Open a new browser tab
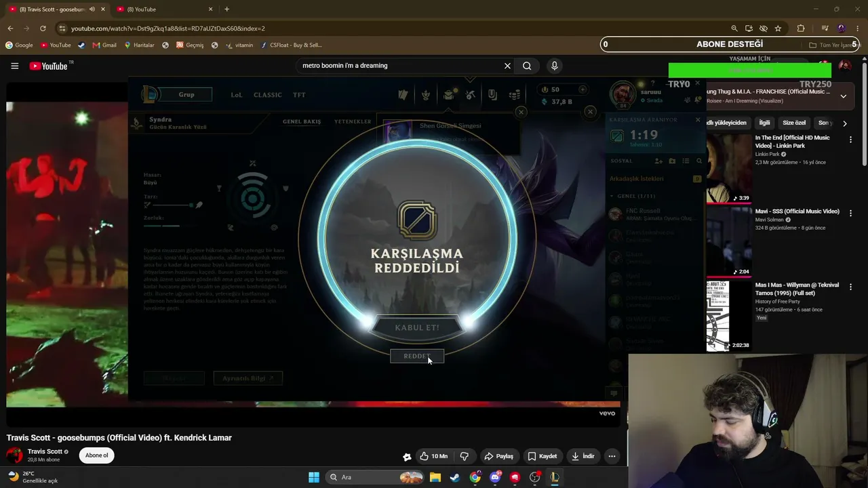Screen dimensions: 868x488 click(226, 9)
